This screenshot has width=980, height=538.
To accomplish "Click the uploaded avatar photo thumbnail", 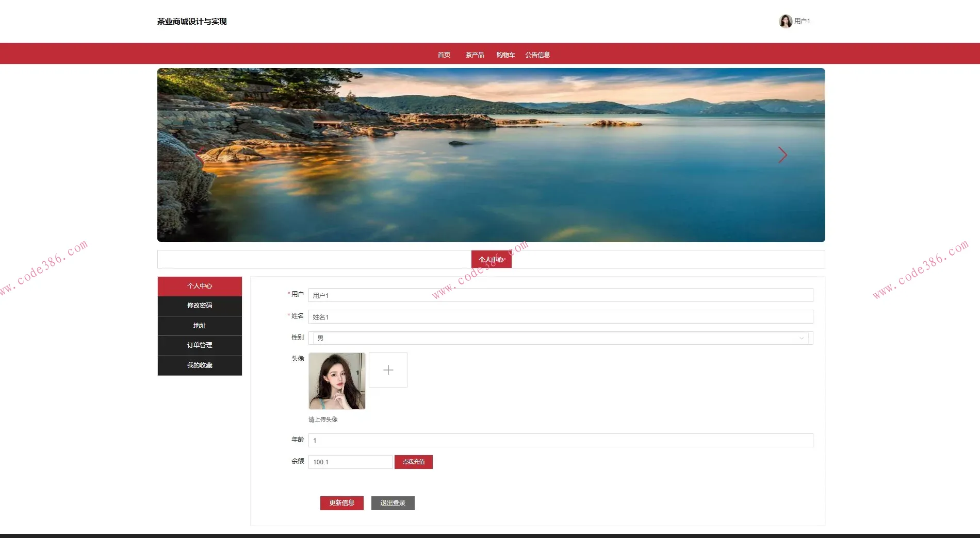I will point(337,381).
